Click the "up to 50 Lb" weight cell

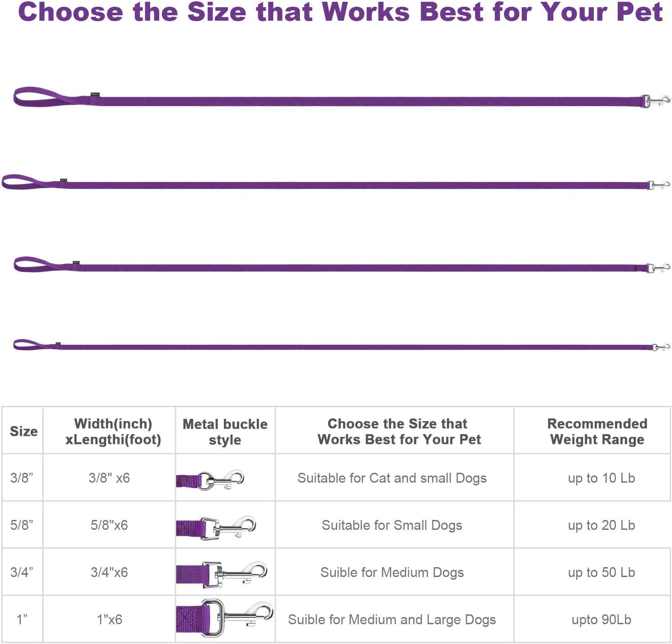(x=601, y=573)
